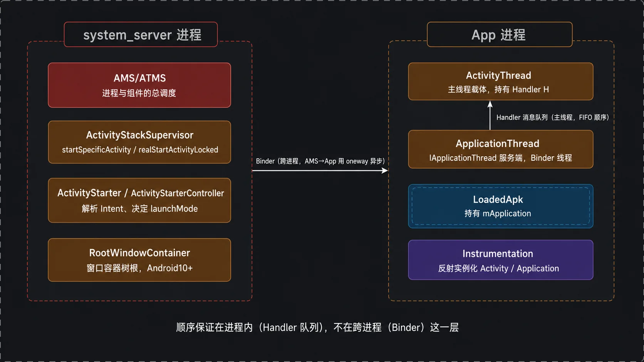
Task: Select the RootWindowContainer block
Action: tap(139, 260)
